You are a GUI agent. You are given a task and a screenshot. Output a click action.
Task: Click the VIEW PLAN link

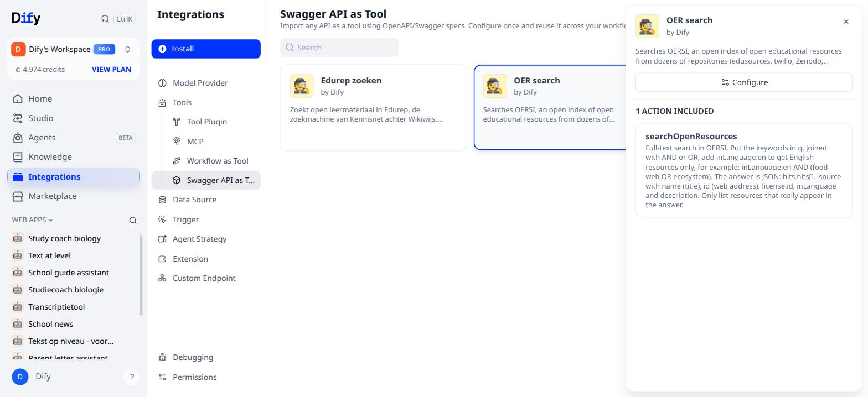click(111, 69)
